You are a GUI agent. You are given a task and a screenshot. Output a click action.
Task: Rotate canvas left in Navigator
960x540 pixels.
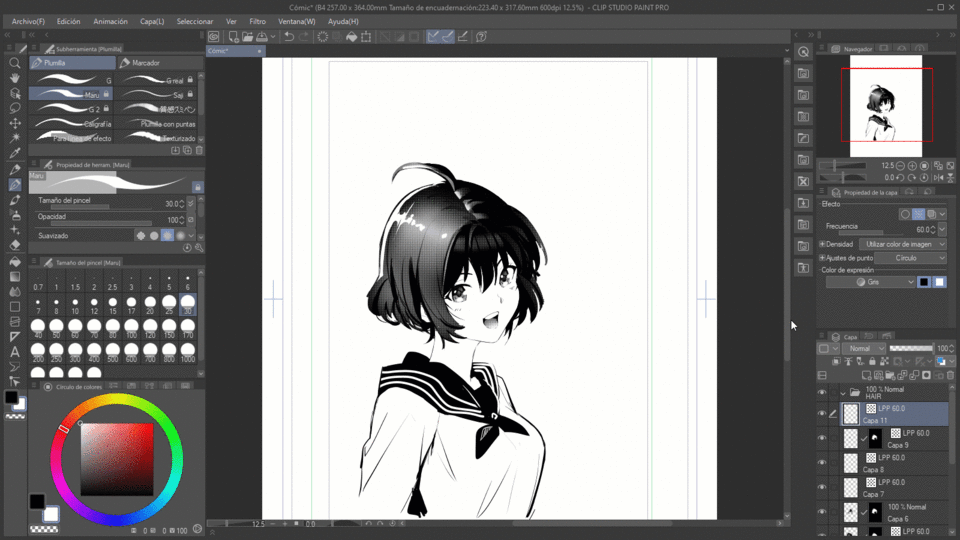point(900,178)
